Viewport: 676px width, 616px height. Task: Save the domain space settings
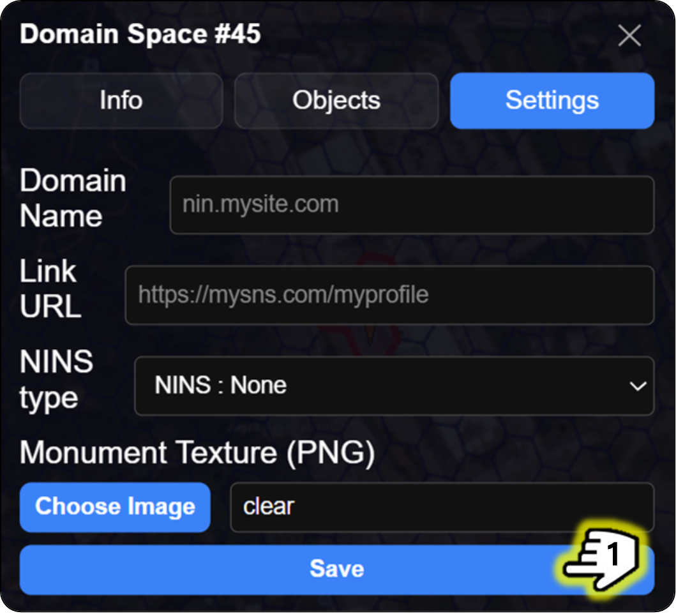click(x=336, y=569)
